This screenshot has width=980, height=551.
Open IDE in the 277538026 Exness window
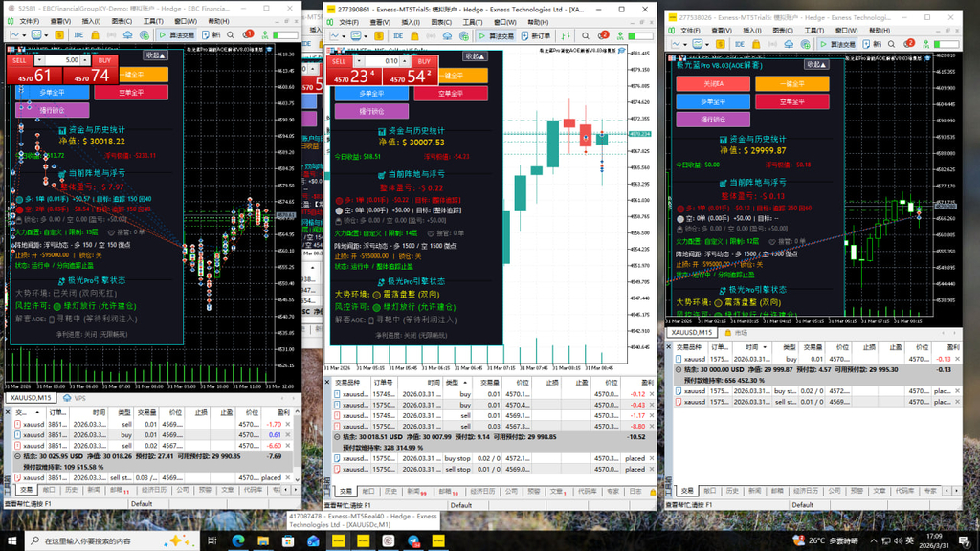[x=740, y=44]
